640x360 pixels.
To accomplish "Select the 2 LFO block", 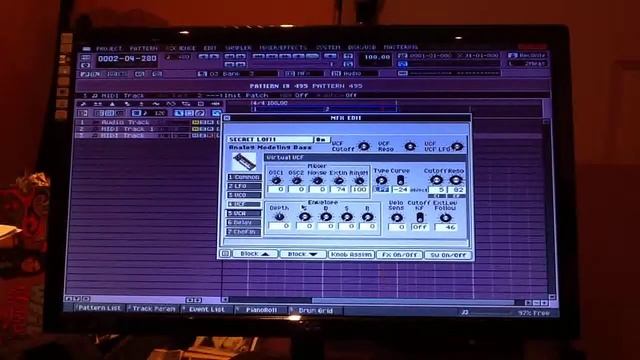I will (x=244, y=186).
